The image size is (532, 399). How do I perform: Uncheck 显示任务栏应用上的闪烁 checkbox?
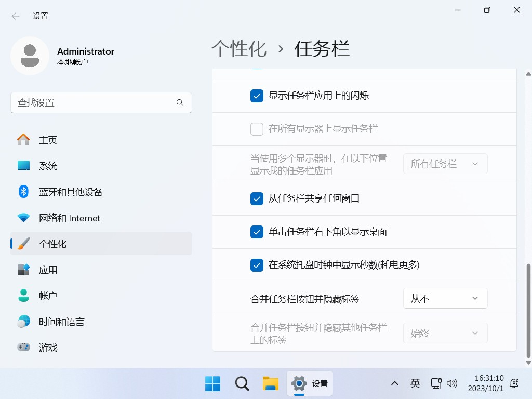pos(257,96)
